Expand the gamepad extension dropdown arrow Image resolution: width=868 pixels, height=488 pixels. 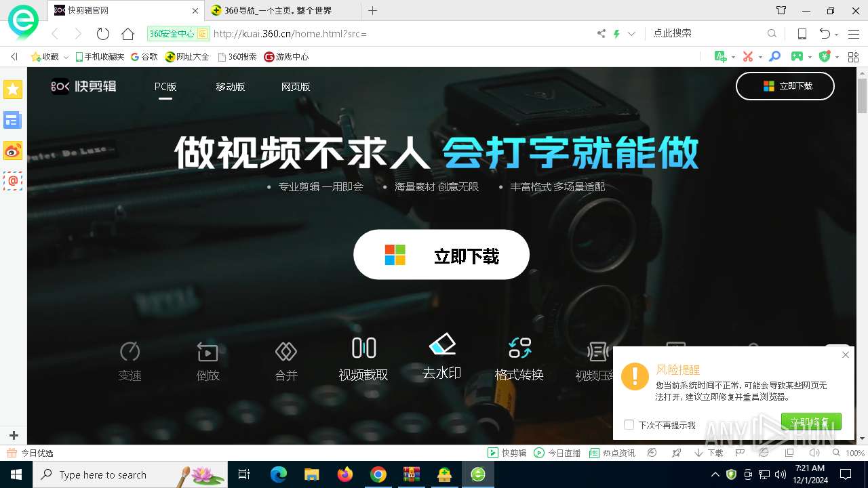810,58
